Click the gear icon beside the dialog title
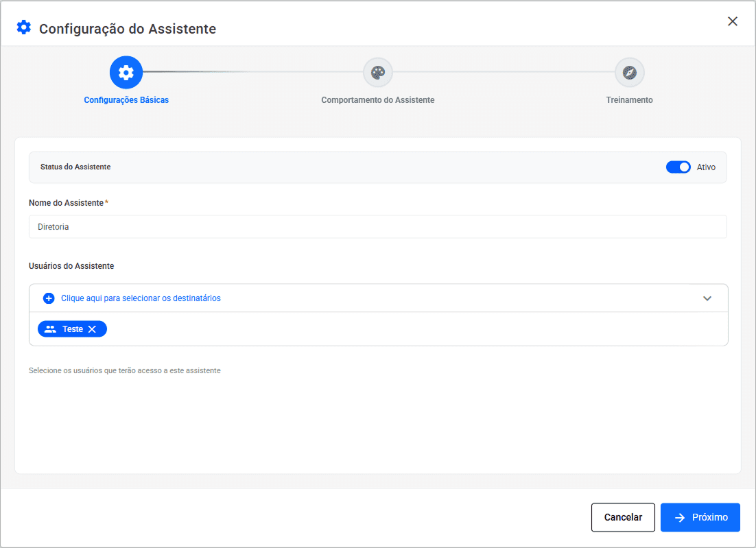The height and width of the screenshot is (548, 756). (24, 28)
